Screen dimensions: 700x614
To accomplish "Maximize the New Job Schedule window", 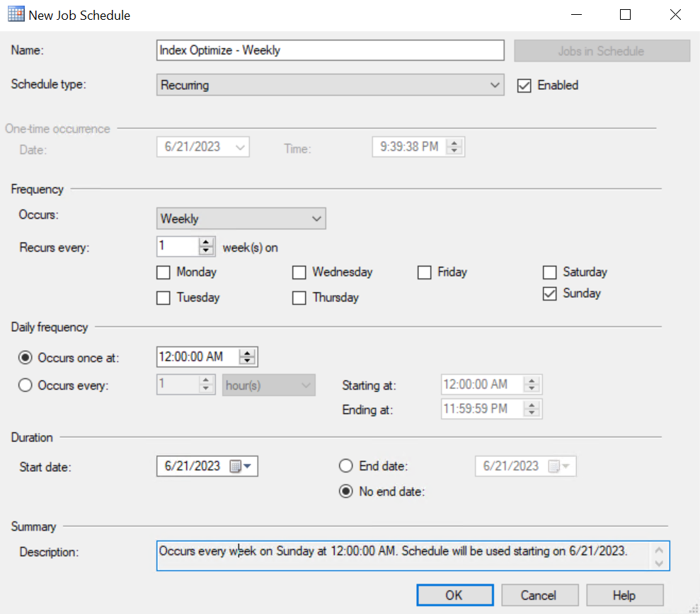I will (x=626, y=15).
